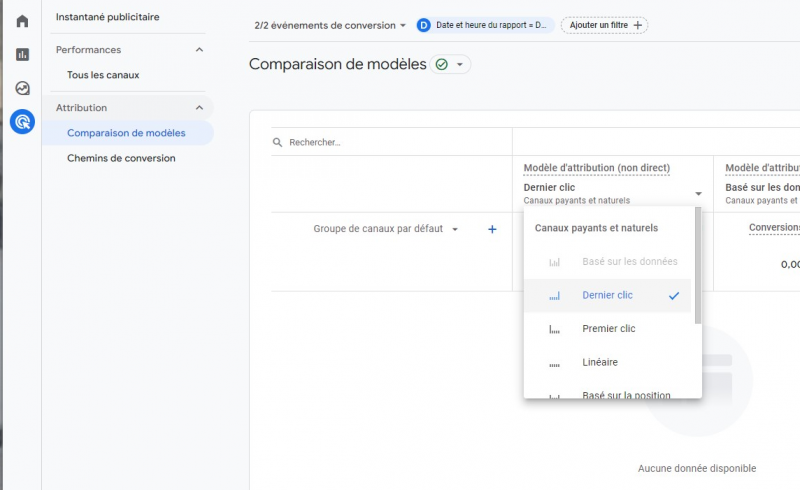Click the Conversions column header
The image size is (800, 490).
774,228
